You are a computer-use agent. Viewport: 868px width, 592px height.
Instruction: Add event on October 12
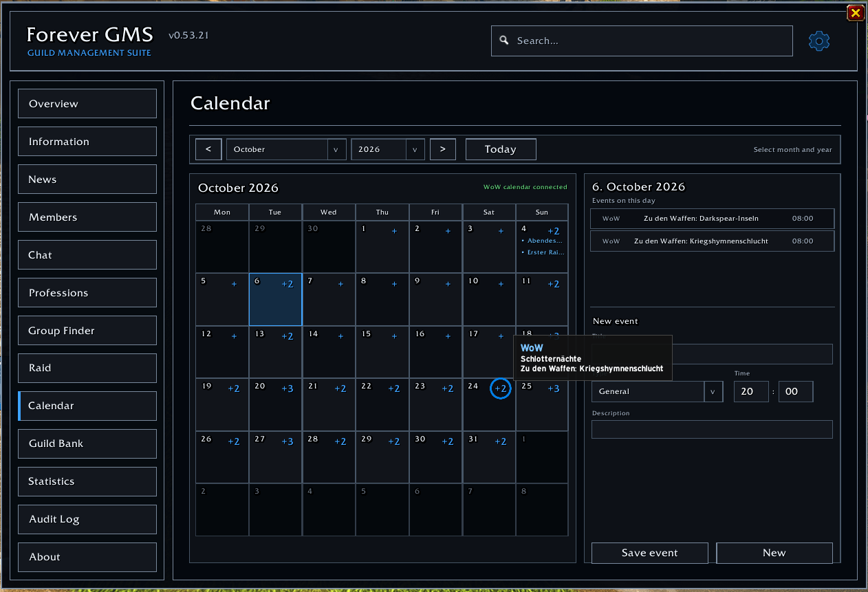(234, 336)
